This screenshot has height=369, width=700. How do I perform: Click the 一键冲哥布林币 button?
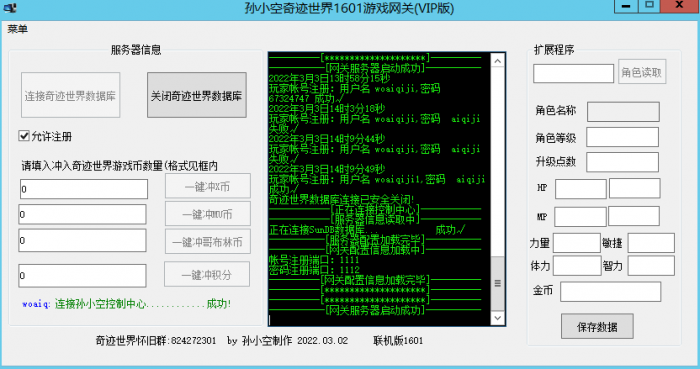[208, 241]
